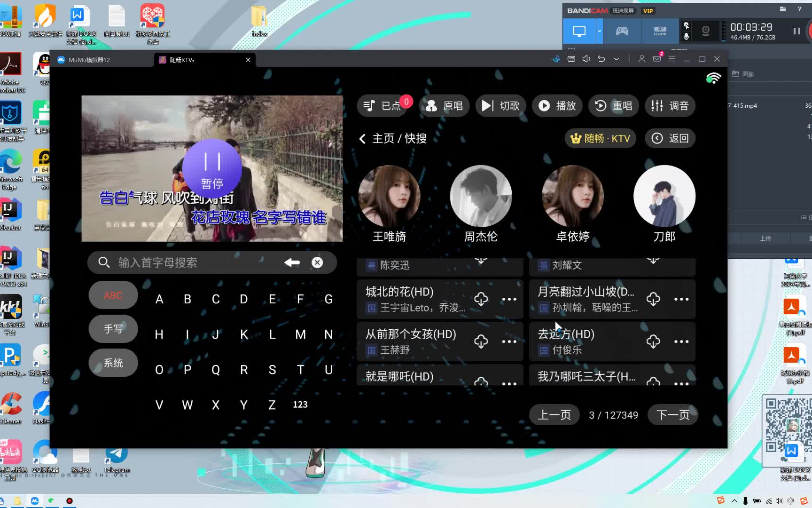Pause video via 暂停 overlay button
The height and width of the screenshot is (508, 812).
[x=212, y=169]
